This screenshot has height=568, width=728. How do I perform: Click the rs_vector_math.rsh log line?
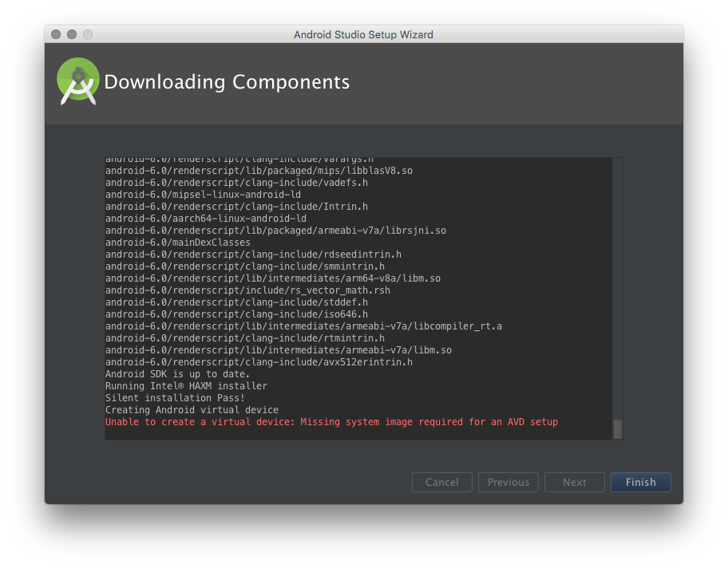click(x=247, y=290)
